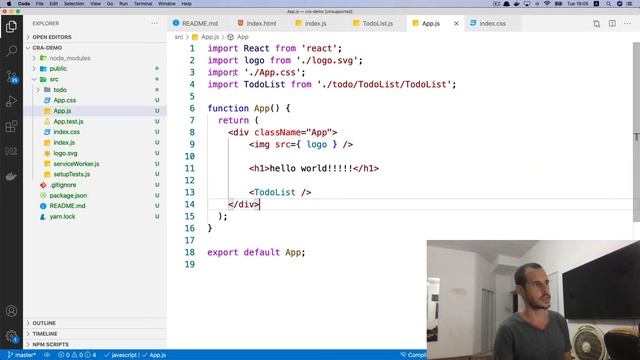Expand the Open Editors section
This screenshot has width=640, height=360.
coord(52,37)
